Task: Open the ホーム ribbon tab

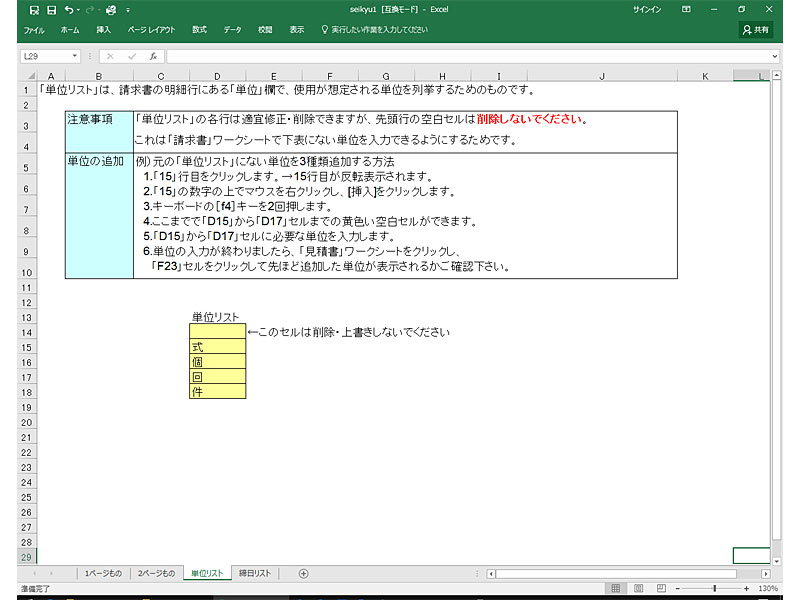Action: [x=70, y=30]
